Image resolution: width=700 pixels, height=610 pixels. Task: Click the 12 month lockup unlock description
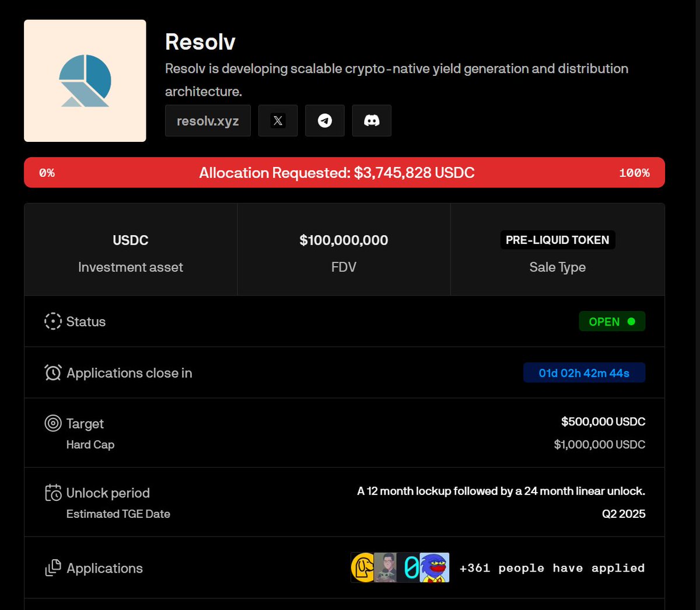coord(501,491)
